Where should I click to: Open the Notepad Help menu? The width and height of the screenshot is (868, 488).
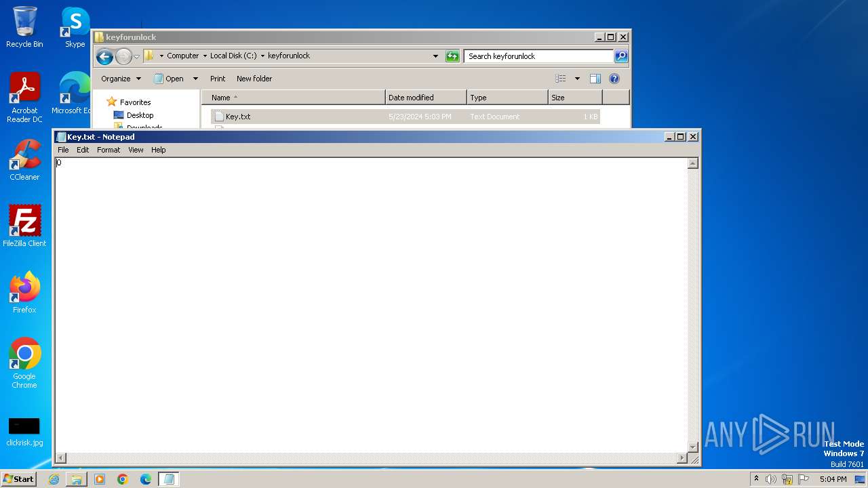pyautogui.click(x=158, y=150)
